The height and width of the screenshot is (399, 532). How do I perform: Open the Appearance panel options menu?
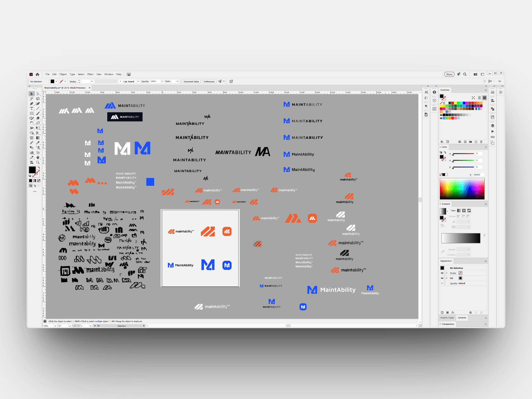(x=486, y=261)
